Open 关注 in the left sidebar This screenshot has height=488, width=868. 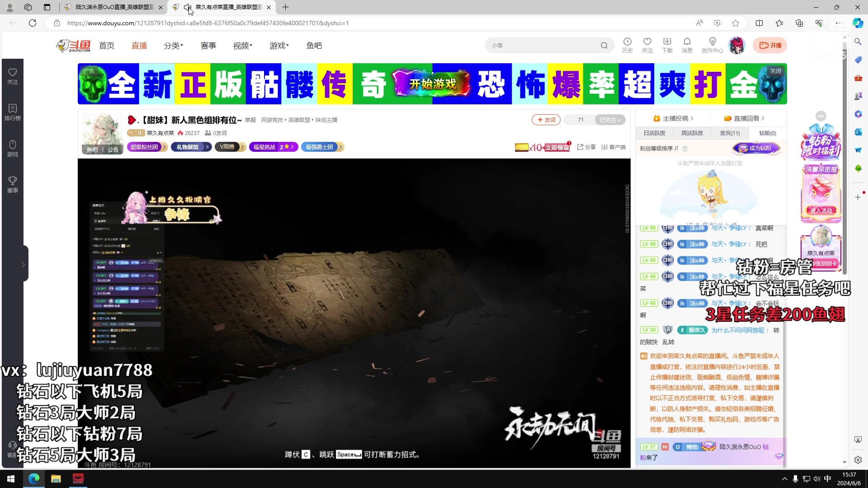13,76
